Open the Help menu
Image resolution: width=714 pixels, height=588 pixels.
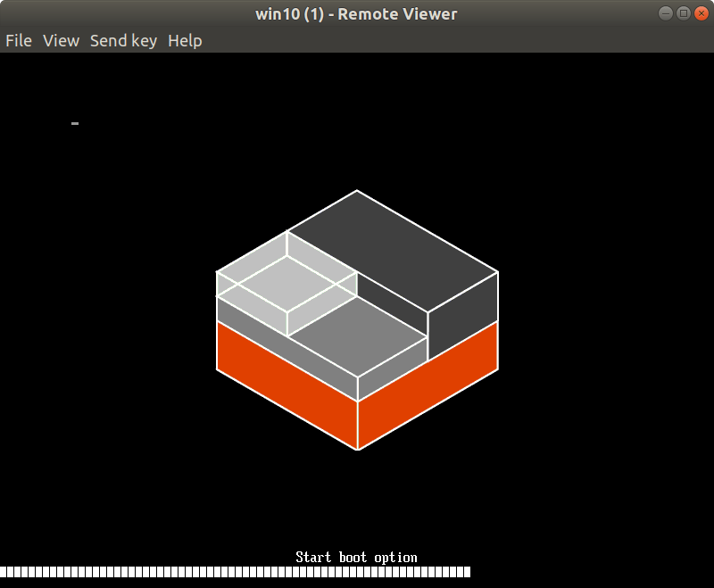click(x=185, y=41)
